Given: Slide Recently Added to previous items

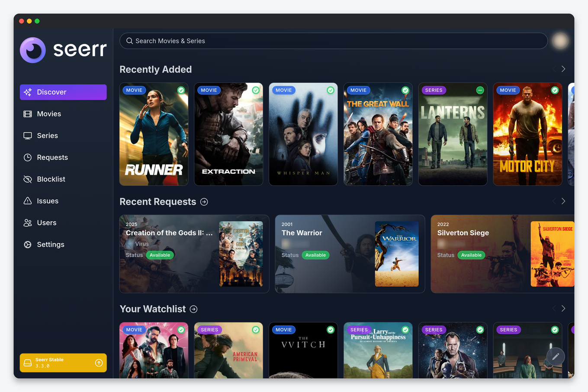Looking at the screenshot, I should pyautogui.click(x=555, y=69).
